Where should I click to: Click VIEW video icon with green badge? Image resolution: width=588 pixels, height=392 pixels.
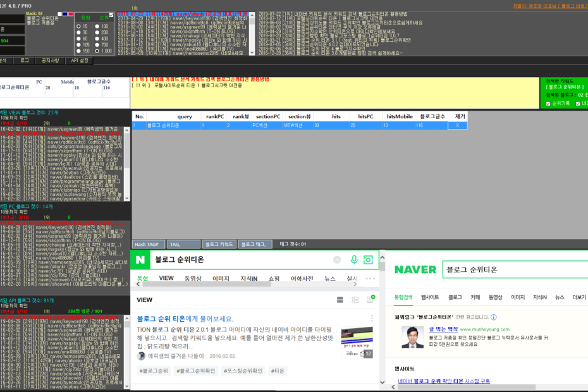[371, 299]
